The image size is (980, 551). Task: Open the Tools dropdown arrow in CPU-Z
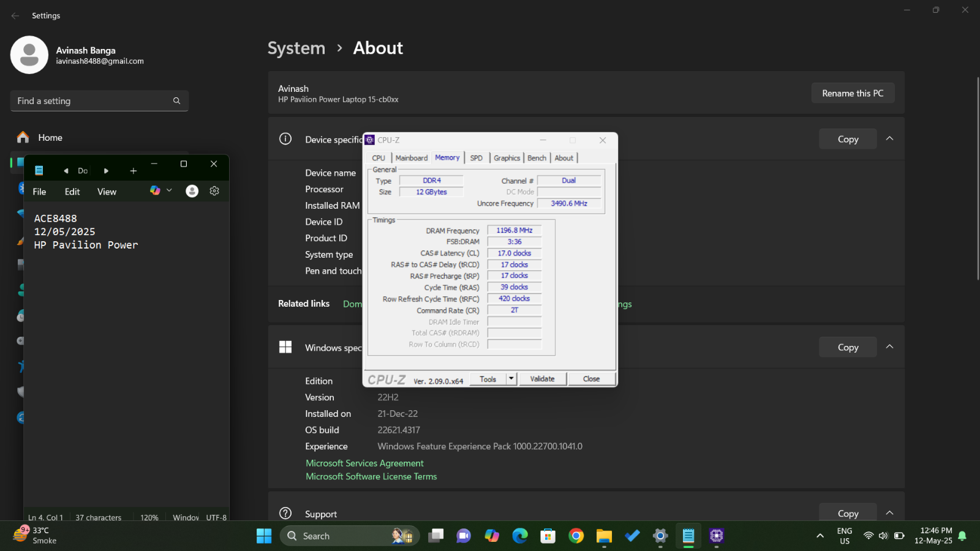[511, 379]
